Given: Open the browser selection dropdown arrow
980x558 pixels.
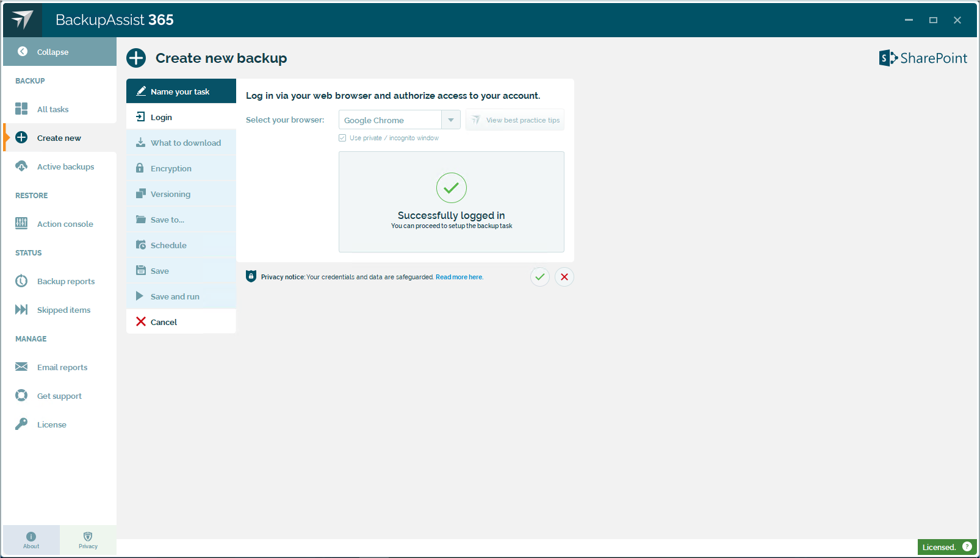Looking at the screenshot, I should (451, 120).
